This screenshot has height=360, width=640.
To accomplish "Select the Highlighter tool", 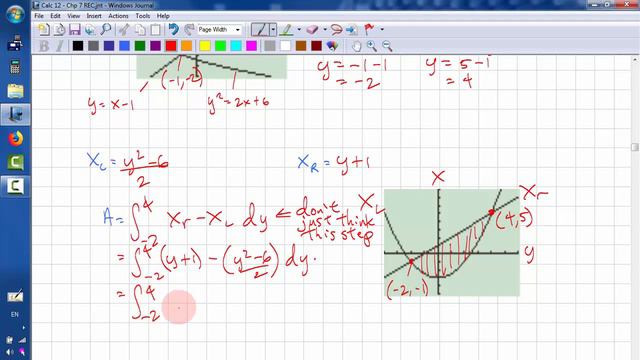I will (287, 29).
